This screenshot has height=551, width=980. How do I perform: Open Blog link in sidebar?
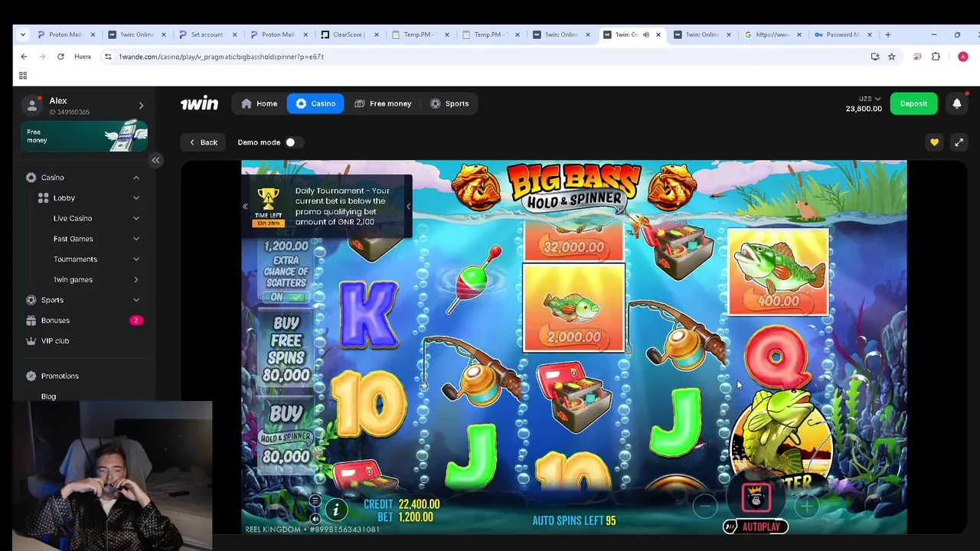coord(48,396)
